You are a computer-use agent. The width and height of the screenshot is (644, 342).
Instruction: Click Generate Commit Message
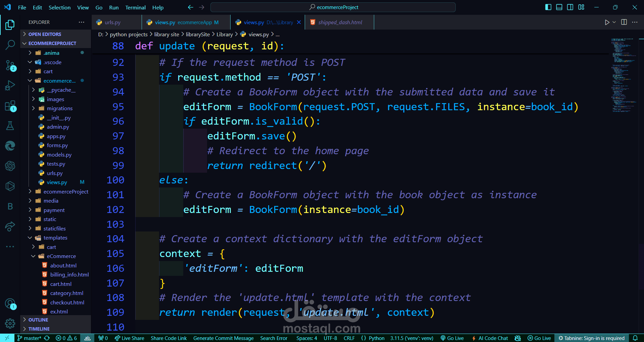click(x=224, y=338)
